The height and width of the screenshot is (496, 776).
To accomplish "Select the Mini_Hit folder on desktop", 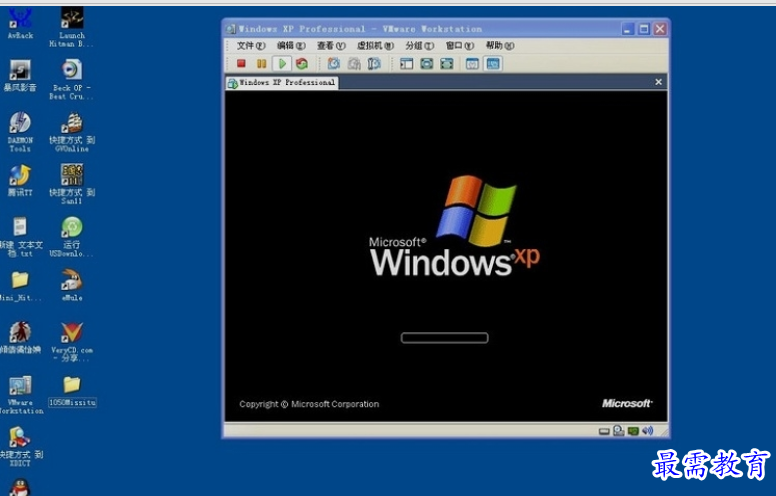I will point(20,286).
